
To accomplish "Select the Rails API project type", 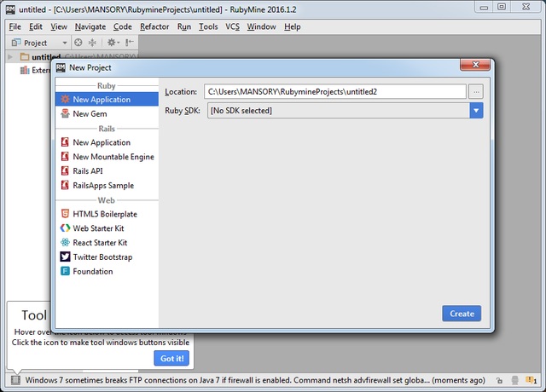I will (x=93, y=171).
